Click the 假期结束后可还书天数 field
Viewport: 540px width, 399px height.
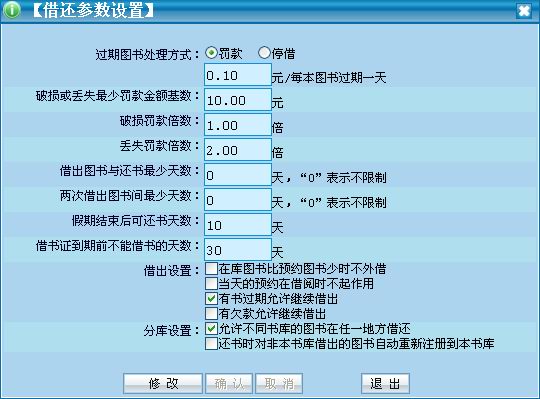[x=238, y=224]
